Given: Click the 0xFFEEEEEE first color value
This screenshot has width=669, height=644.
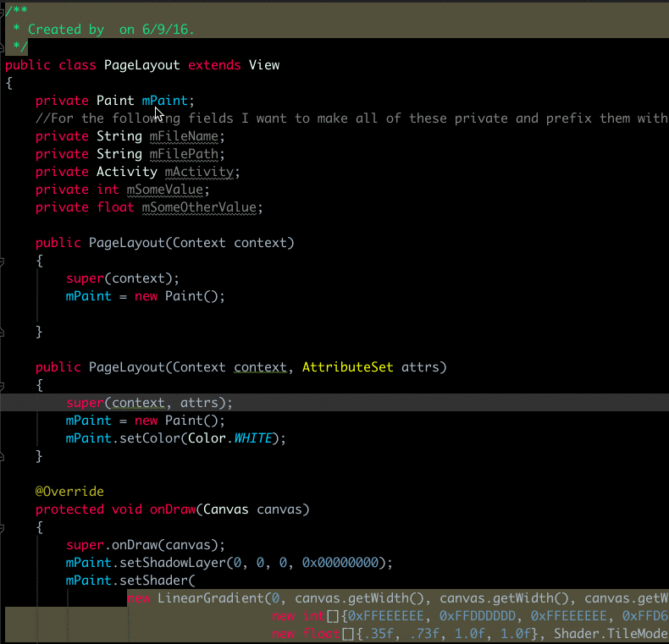Looking at the screenshot, I should coord(385,616).
